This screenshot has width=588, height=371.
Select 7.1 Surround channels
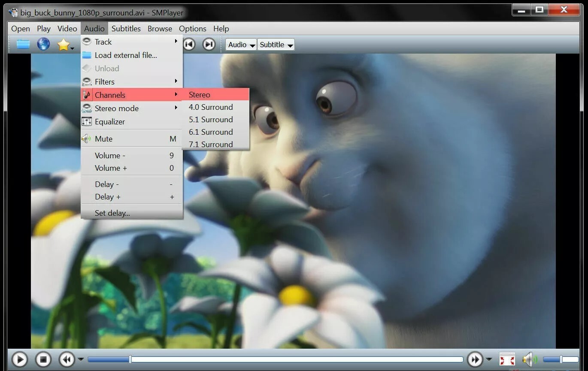point(216,144)
